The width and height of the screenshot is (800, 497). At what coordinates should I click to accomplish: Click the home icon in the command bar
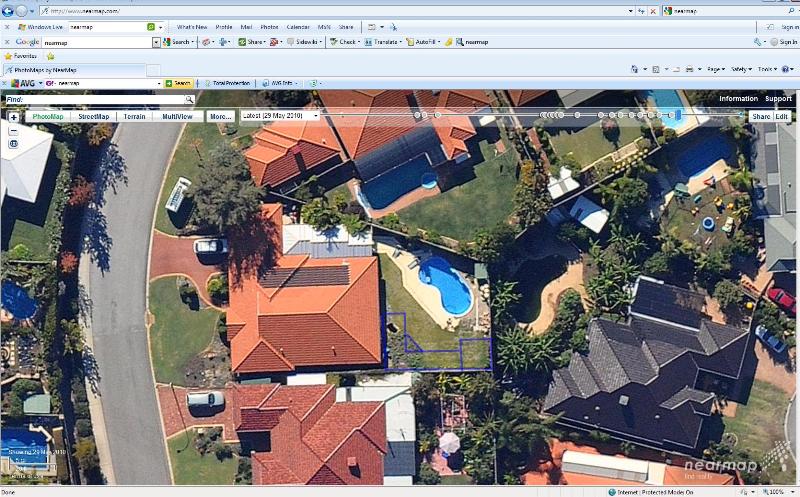click(x=636, y=69)
